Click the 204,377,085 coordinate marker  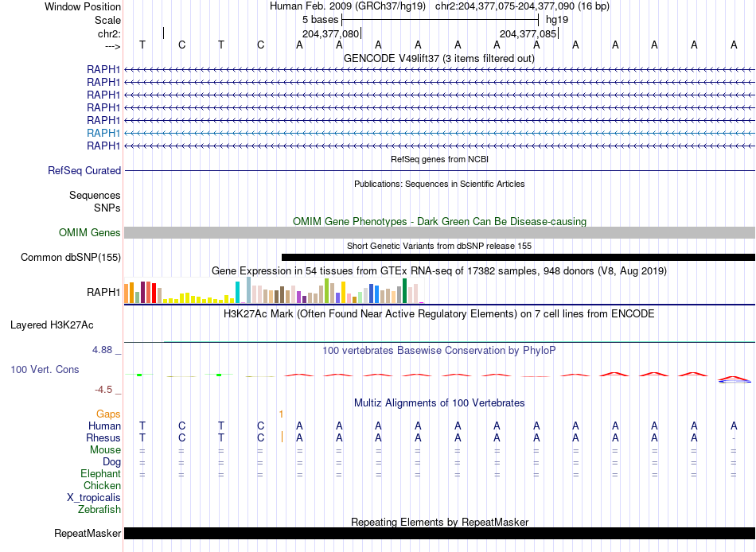528,33
